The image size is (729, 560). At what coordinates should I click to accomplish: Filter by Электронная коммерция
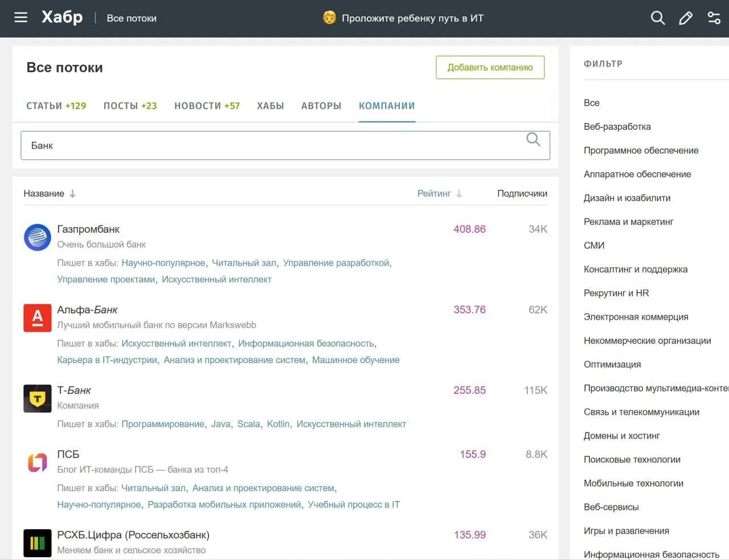pyautogui.click(x=636, y=317)
